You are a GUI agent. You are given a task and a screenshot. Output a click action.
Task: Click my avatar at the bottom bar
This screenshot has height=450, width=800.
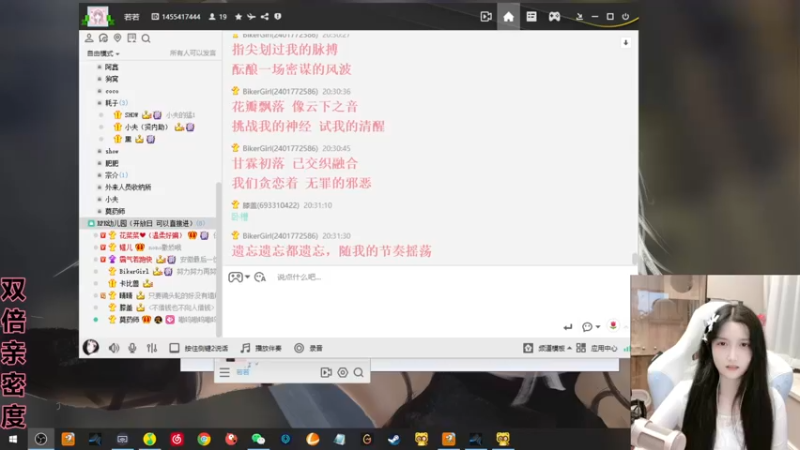pyautogui.click(x=91, y=347)
